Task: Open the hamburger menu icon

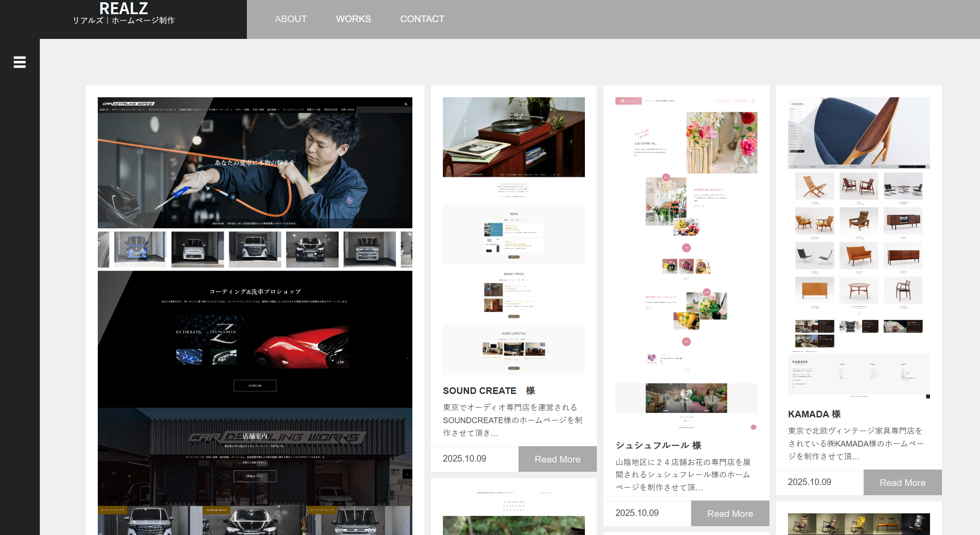Action: 19,62
